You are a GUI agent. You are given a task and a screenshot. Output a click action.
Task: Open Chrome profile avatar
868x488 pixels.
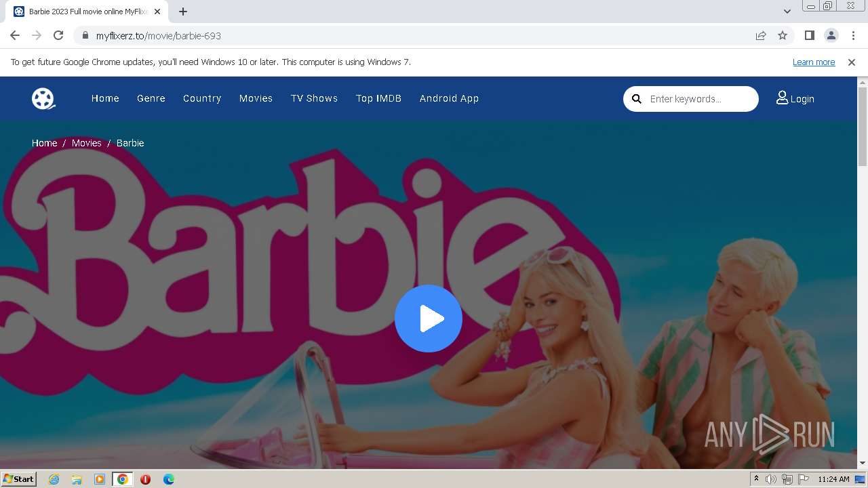point(831,35)
